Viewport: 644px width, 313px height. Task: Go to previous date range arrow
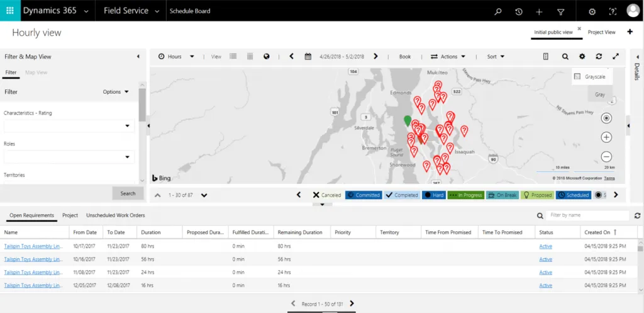(292, 56)
